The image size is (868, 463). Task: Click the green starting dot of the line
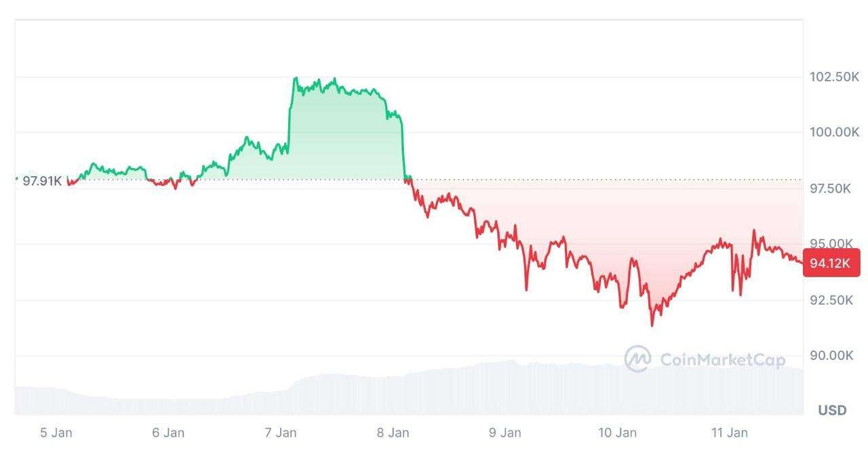pyautogui.click(x=16, y=179)
